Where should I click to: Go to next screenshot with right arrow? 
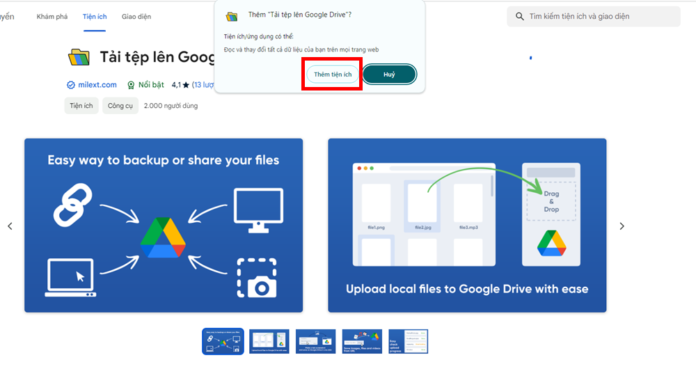622,226
